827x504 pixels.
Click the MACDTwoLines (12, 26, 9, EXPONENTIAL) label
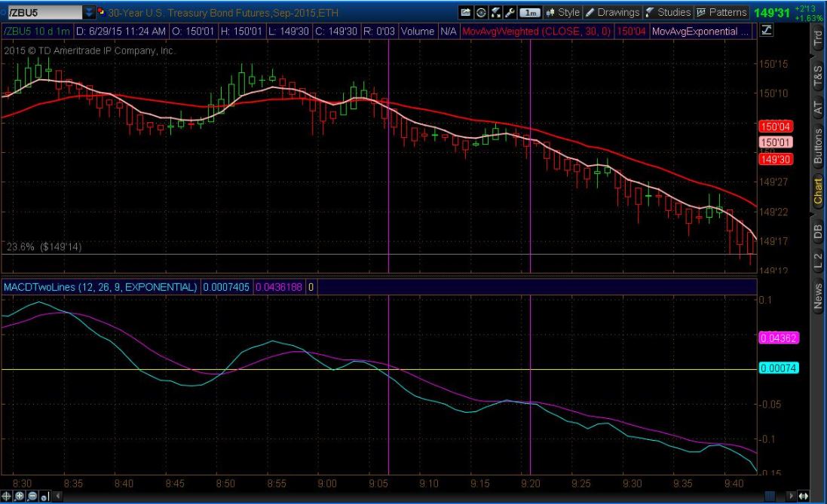coord(100,287)
